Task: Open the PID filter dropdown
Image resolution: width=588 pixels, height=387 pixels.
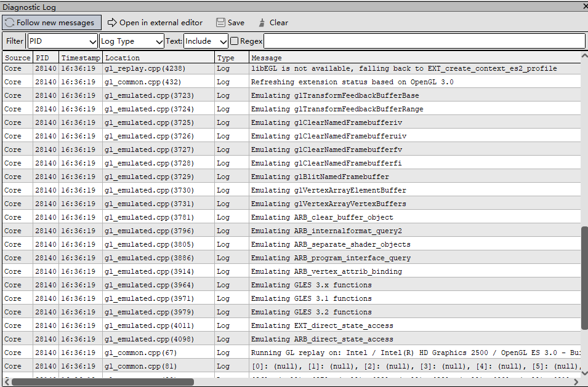Action: (63, 41)
